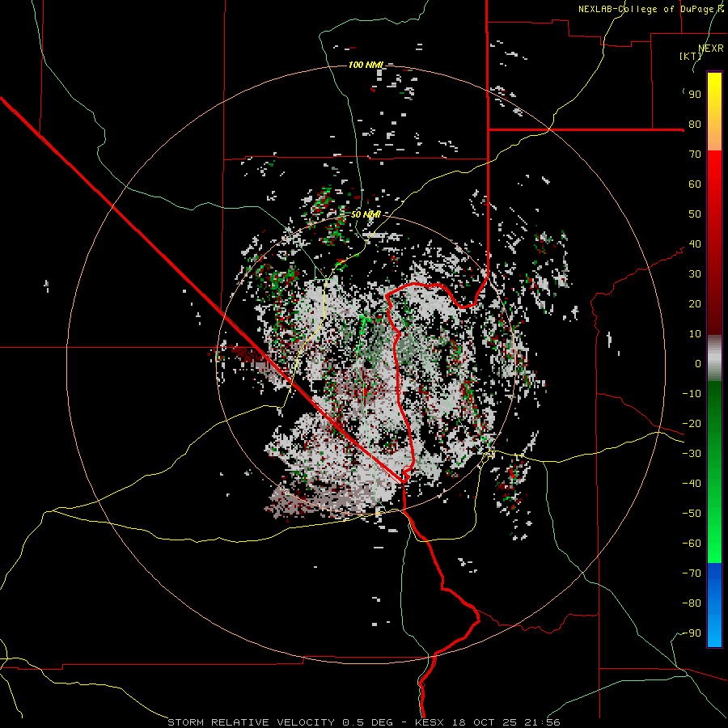Click the 90 value on velocity scale
This screenshot has width=728, height=728.
tap(695, 95)
